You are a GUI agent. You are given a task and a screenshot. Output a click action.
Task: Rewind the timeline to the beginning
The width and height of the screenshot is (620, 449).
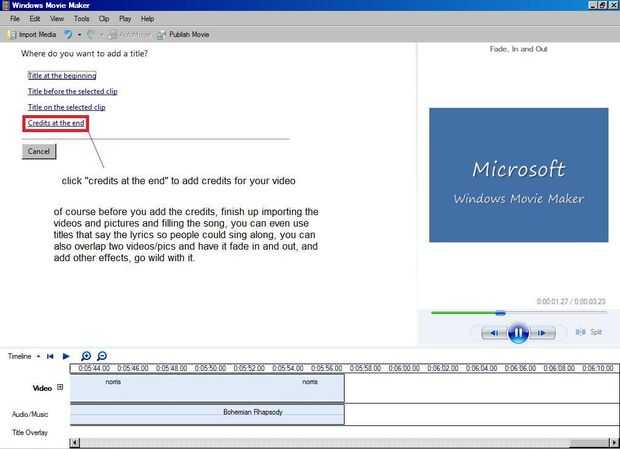[50, 356]
